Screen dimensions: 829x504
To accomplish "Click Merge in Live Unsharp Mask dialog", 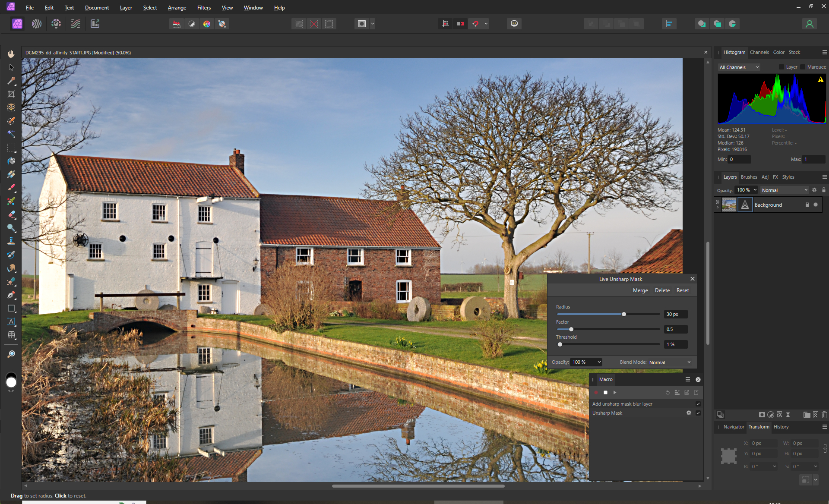I will click(640, 290).
